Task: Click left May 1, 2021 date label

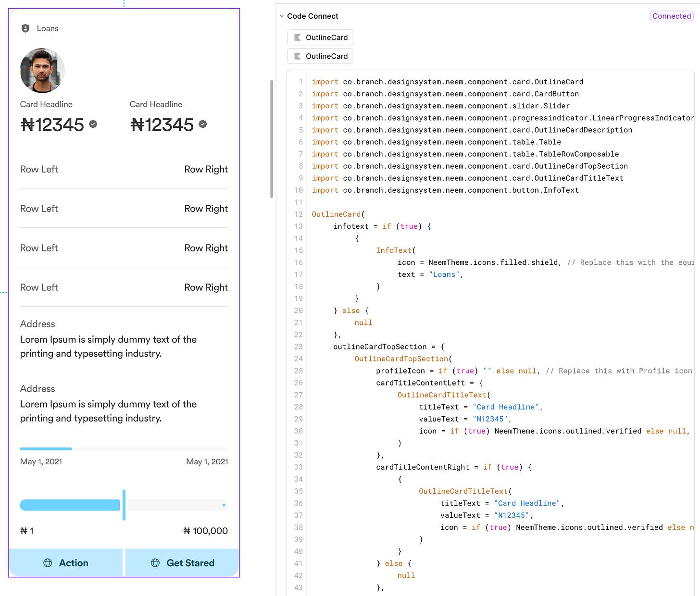Action: click(x=41, y=461)
